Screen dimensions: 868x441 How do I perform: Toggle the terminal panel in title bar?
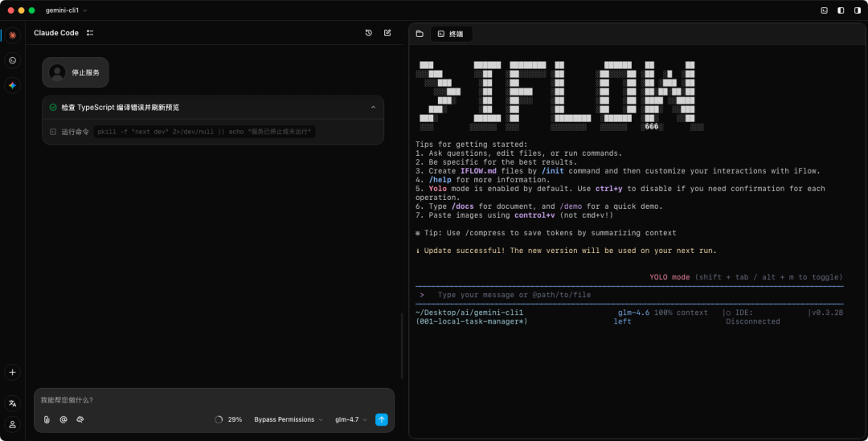click(x=824, y=10)
